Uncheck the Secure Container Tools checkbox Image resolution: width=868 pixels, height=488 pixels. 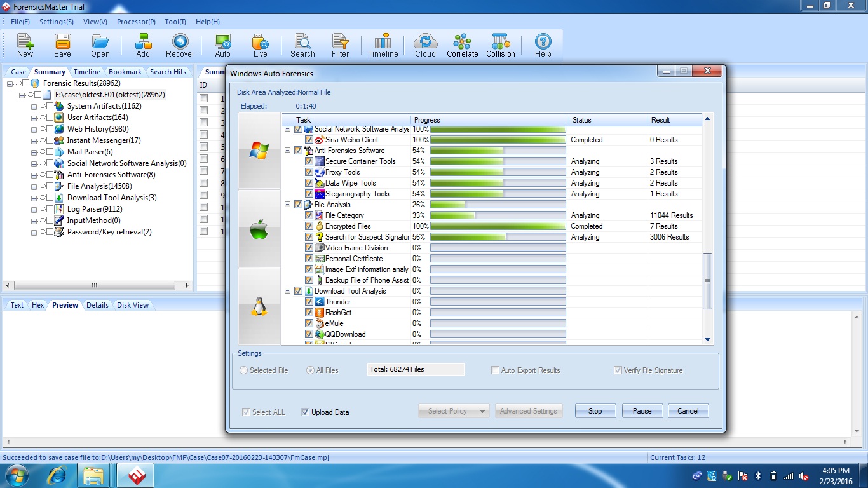[309, 161]
